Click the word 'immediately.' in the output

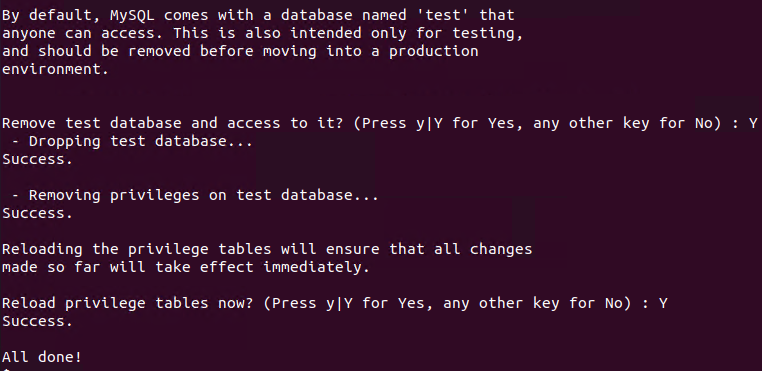click(316, 267)
